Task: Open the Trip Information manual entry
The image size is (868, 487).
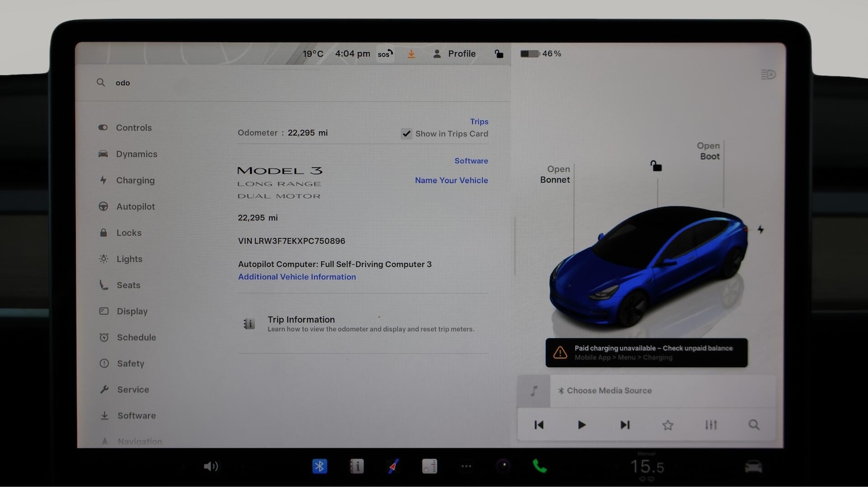Action: click(363, 324)
